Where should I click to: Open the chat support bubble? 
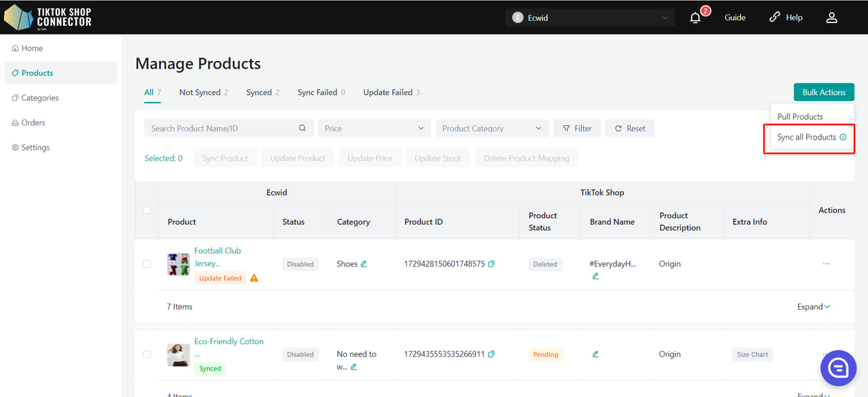pyautogui.click(x=839, y=368)
